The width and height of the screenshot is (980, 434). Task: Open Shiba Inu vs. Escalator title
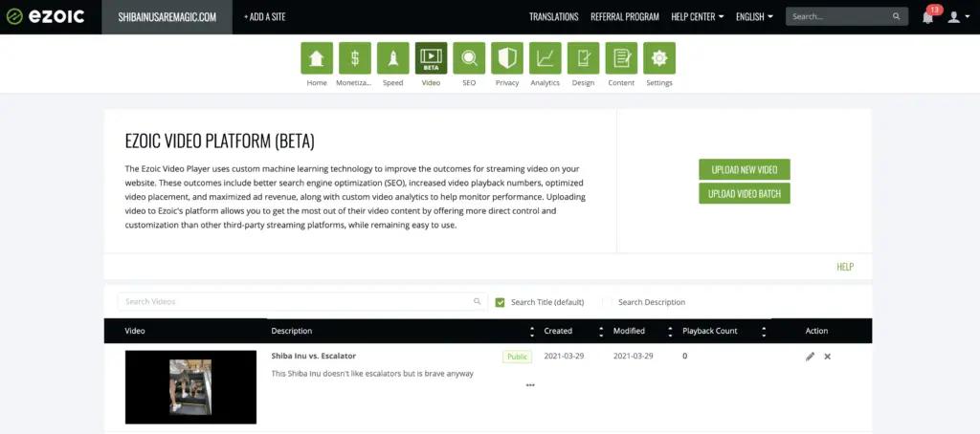point(313,356)
